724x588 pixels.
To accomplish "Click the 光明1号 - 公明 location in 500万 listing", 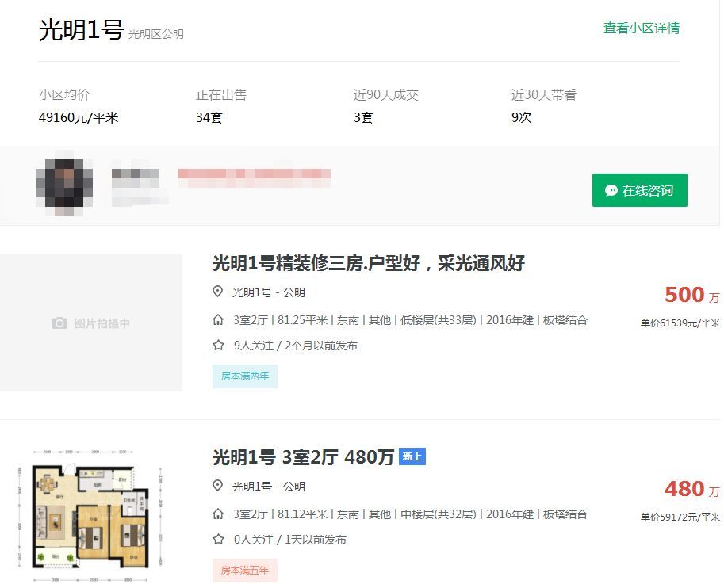I will click(268, 292).
